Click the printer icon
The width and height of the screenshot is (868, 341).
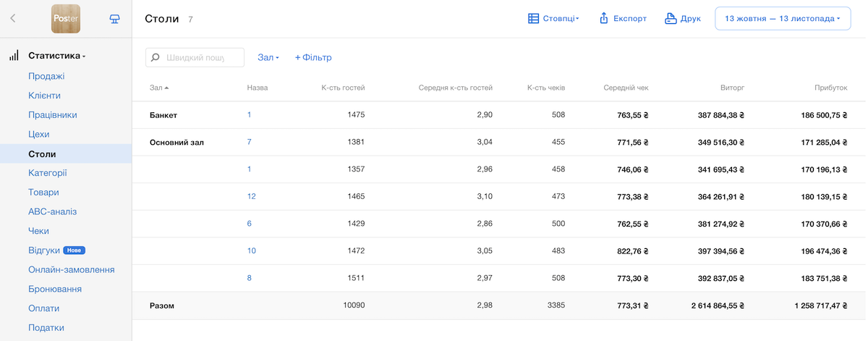671,19
